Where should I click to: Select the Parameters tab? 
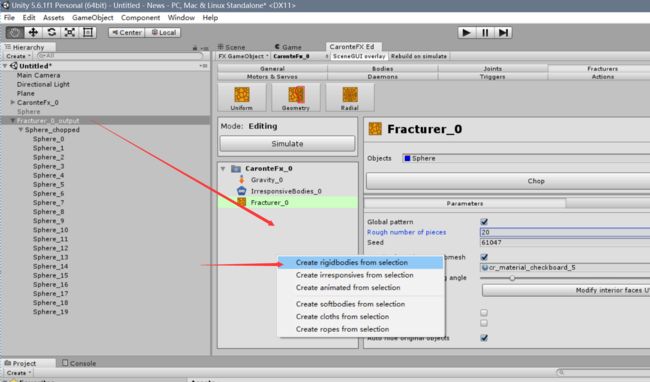[x=465, y=203]
